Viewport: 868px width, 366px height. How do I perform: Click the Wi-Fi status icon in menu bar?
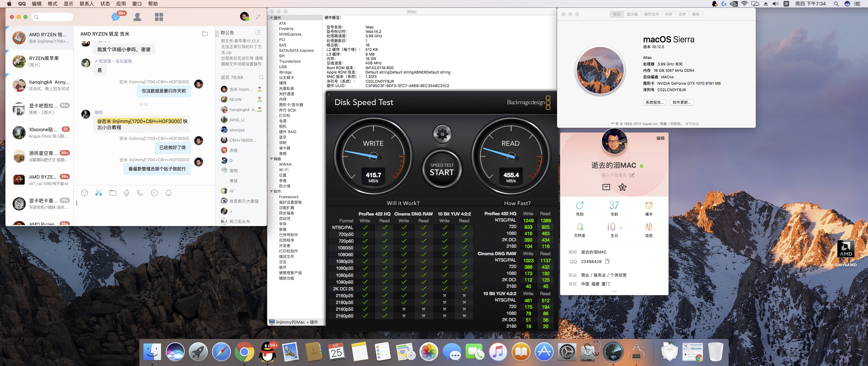745,4
